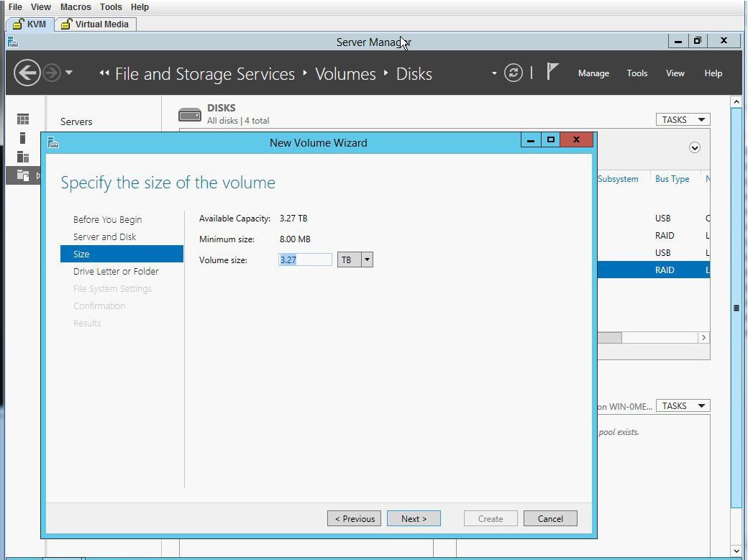The width and height of the screenshot is (748, 560).
Task: Open the Help menu in KVM viewer
Action: click(140, 7)
